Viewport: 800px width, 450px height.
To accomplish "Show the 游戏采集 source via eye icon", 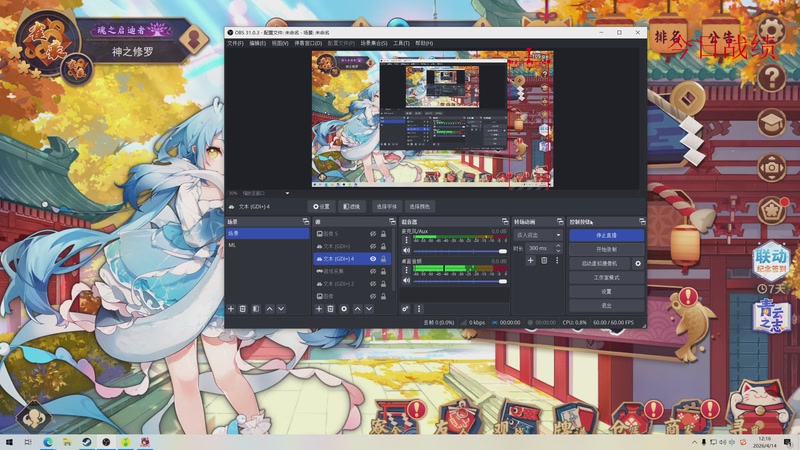I will pos(373,271).
